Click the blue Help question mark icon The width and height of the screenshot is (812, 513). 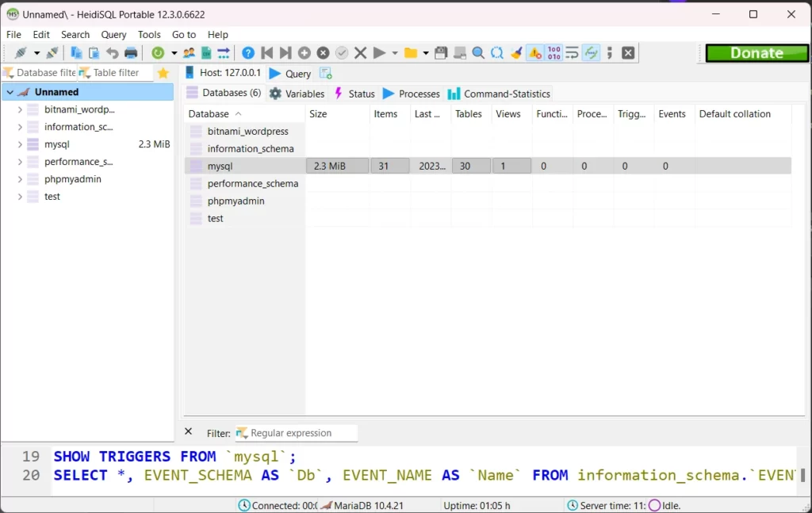[x=248, y=53]
